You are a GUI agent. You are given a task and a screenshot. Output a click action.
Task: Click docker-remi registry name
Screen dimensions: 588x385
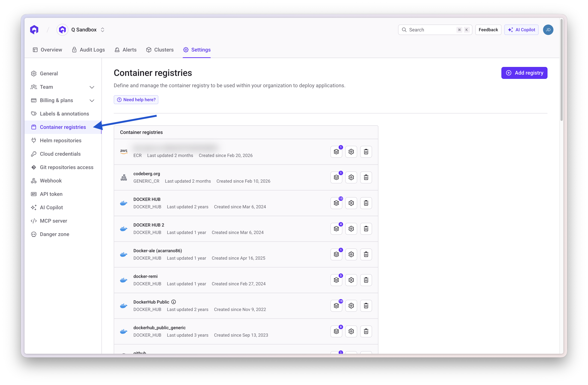(x=145, y=276)
